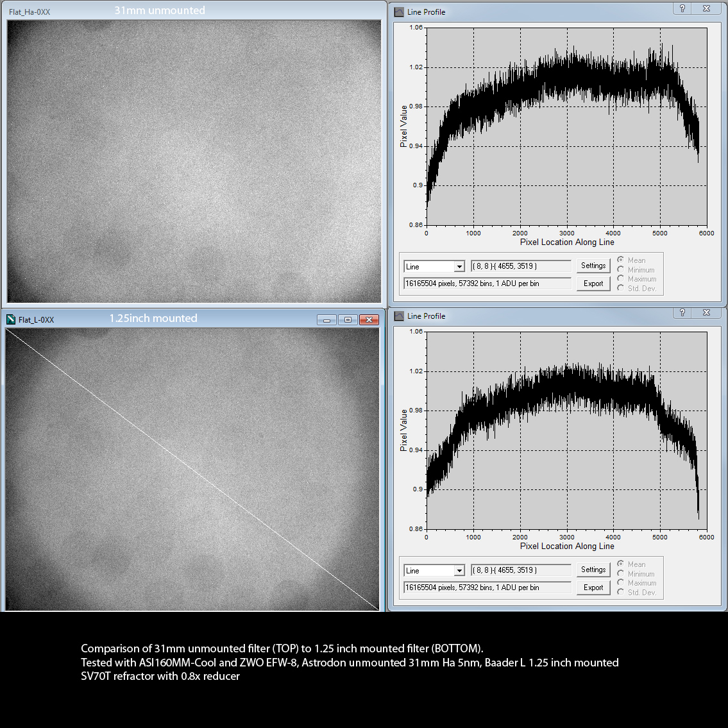Minimize the Flat_L-0XX image window
The height and width of the screenshot is (728, 728).
point(326,319)
